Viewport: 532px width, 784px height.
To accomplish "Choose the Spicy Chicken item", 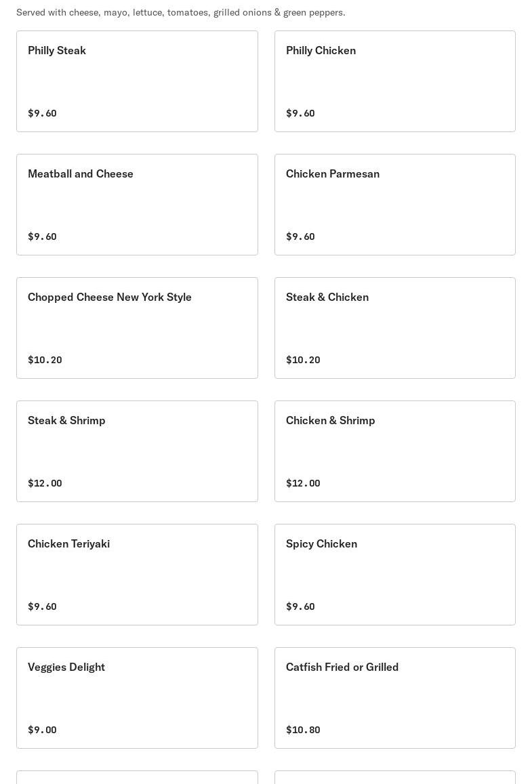I will click(x=394, y=575).
